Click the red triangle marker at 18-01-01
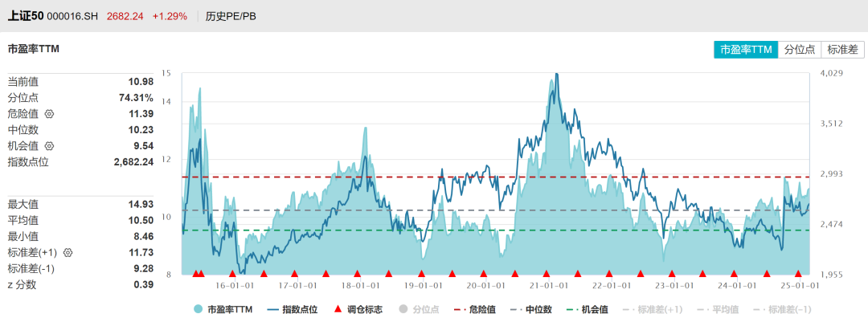868x330 pixels. pyautogui.click(x=357, y=274)
